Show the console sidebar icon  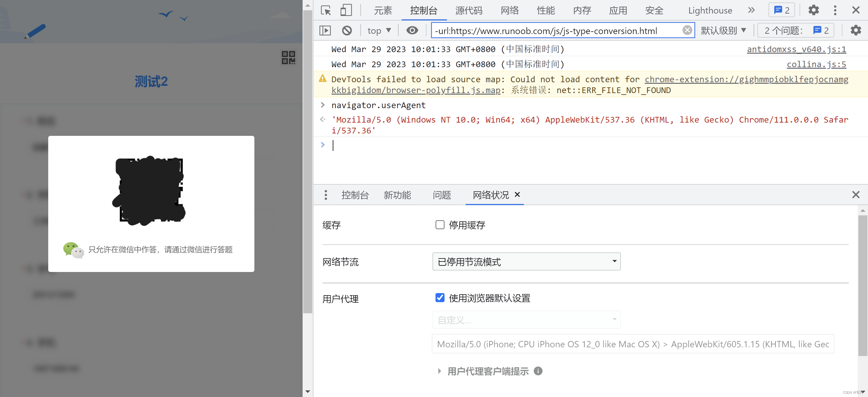[325, 31]
